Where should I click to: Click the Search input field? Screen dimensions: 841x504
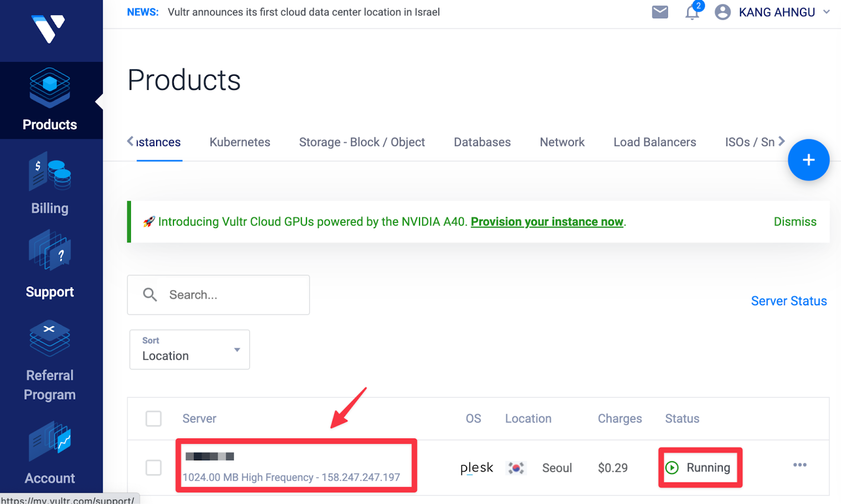click(x=218, y=295)
